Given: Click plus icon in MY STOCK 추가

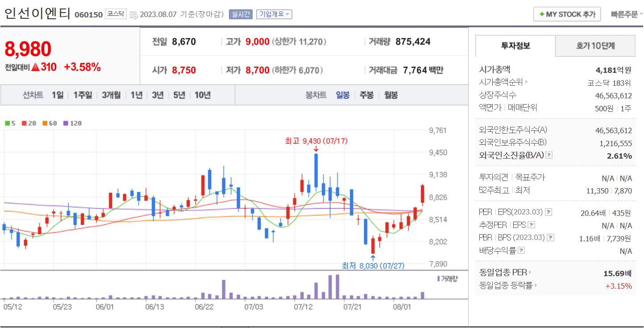Looking at the screenshot, I should pos(542,14).
